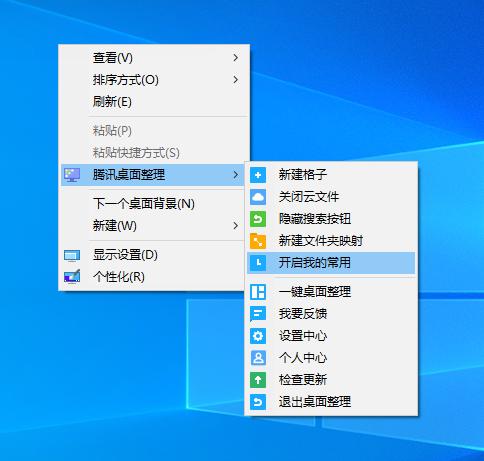484x461 pixels.
Task: Open 个人中心 entry
Action: 331,358
